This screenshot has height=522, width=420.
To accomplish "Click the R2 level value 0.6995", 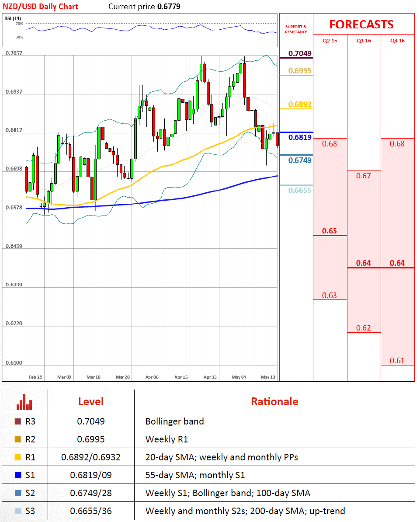I will pyautogui.click(x=91, y=439).
